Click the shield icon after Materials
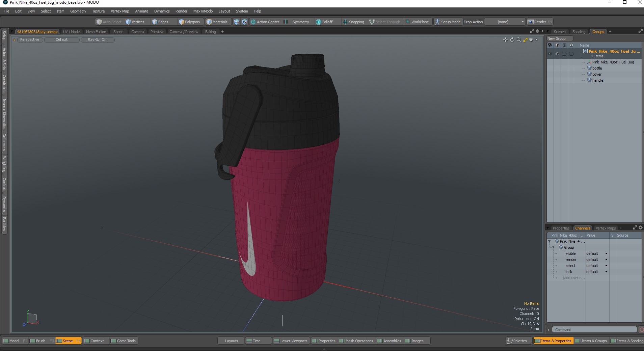Image resolution: width=644 pixels, height=351 pixels. coord(237,22)
